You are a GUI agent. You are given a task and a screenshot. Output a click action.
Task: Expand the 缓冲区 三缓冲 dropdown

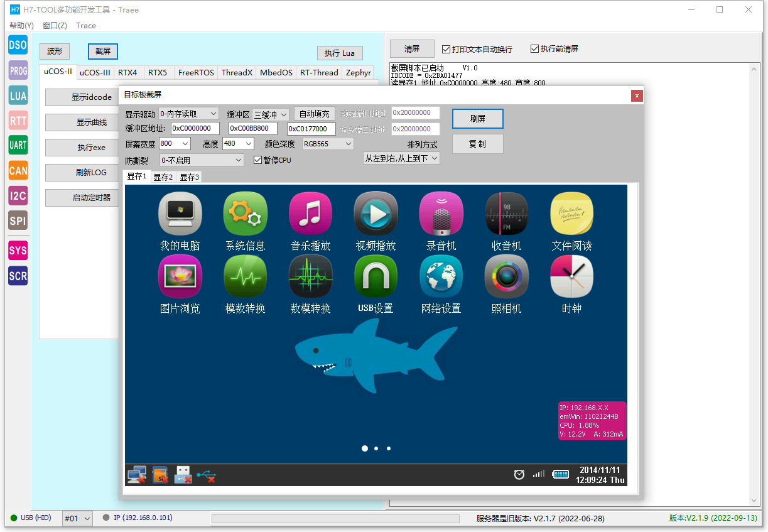coord(271,114)
